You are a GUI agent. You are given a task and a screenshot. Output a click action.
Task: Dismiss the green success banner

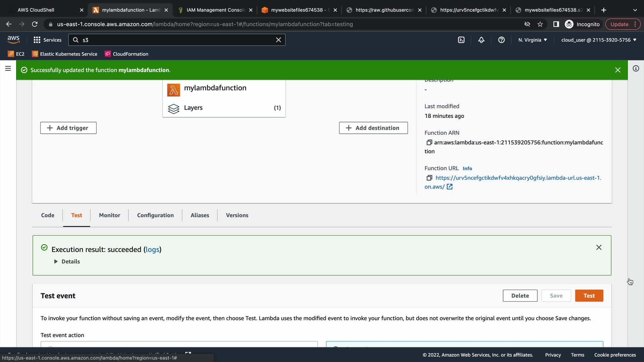pos(618,70)
